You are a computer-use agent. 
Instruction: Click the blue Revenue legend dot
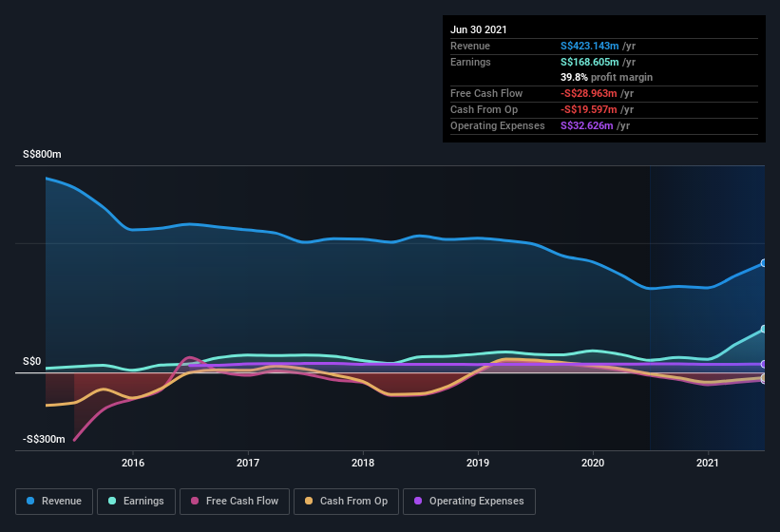click(x=30, y=501)
